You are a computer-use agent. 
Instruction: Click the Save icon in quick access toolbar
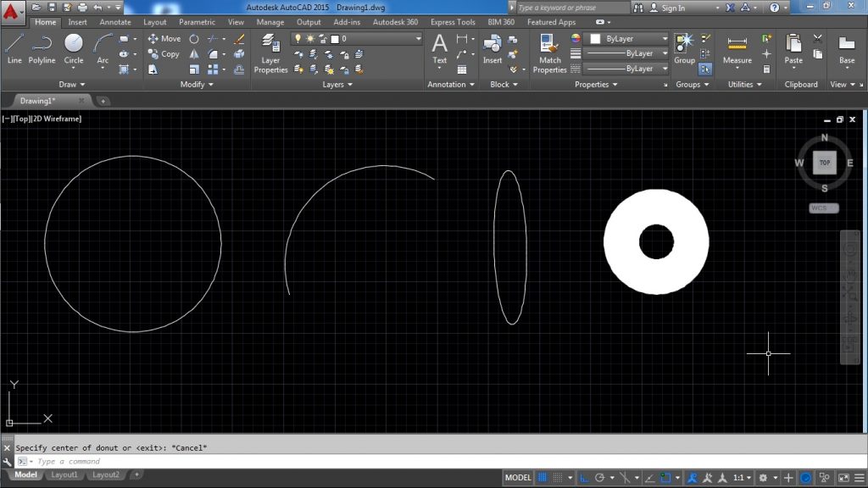[x=52, y=7]
